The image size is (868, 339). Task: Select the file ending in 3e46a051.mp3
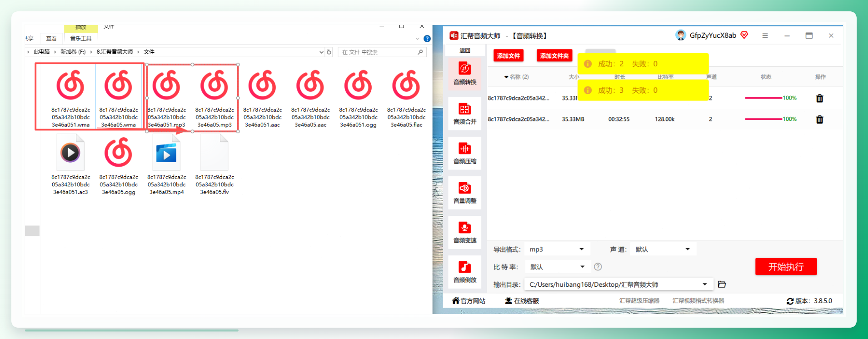pos(166,98)
